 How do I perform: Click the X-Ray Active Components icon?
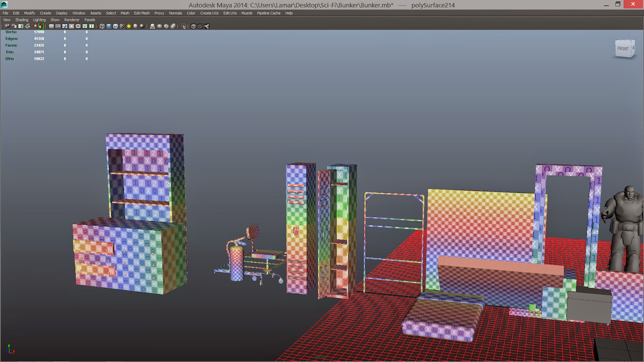[x=200, y=26]
